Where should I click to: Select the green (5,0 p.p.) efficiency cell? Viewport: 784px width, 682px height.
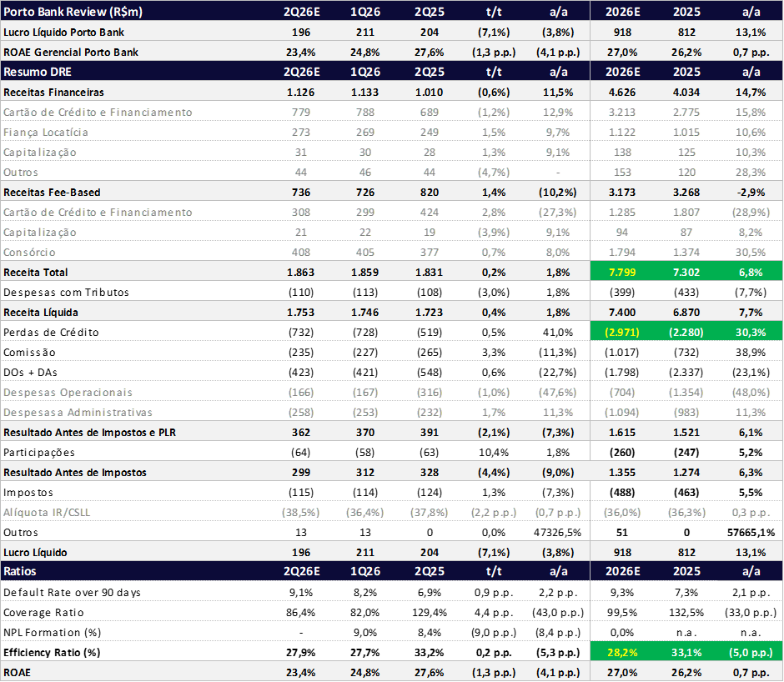coord(751,652)
